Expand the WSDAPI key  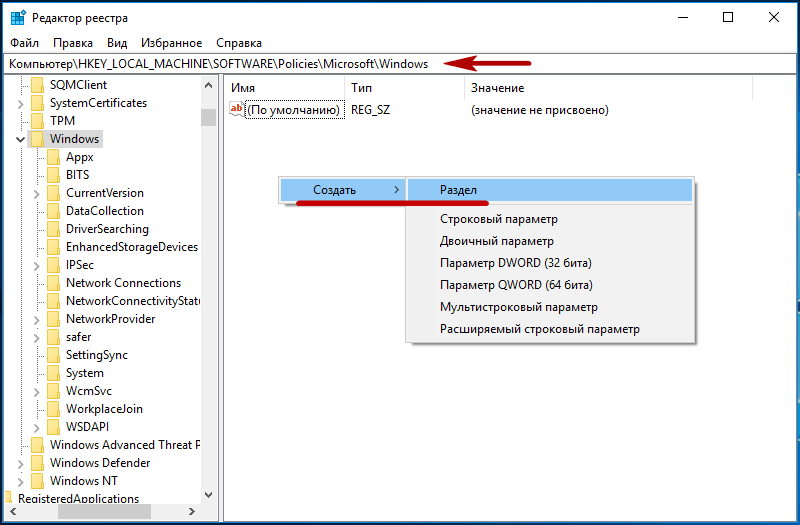(37, 428)
